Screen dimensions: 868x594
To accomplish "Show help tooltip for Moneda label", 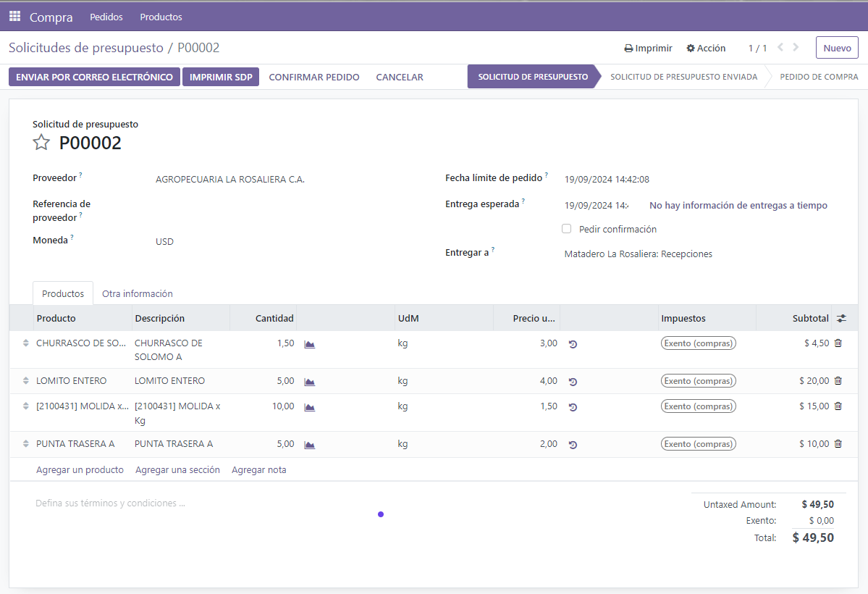I will coord(72,237).
